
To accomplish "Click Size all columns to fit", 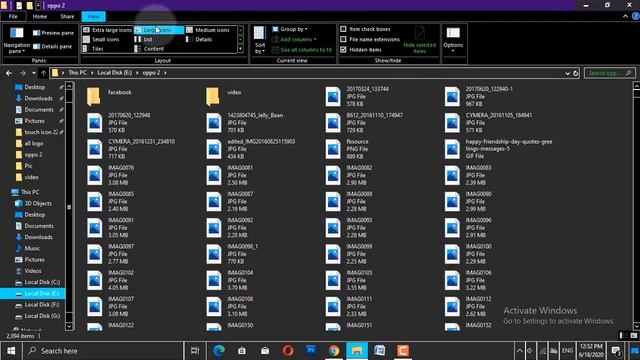I will (302, 49).
